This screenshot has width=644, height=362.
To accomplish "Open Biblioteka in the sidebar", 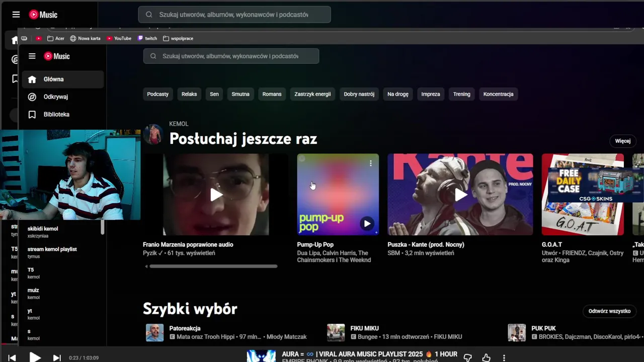I will click(x=62, y=114).
